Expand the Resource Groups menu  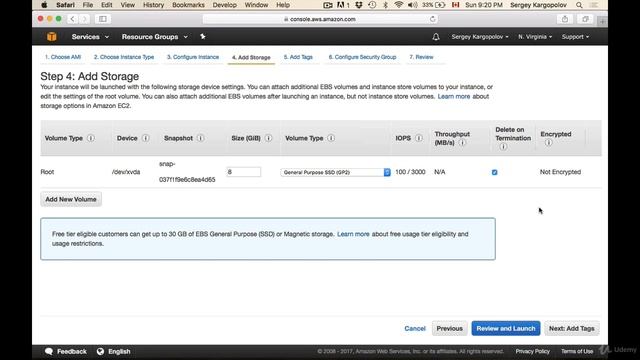coord(155,37)
